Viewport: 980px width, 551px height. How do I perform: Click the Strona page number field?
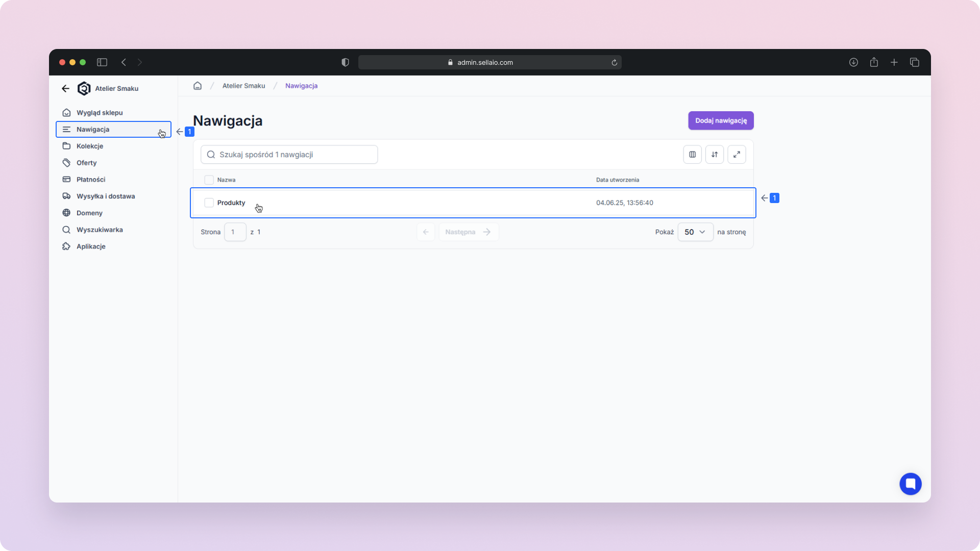[235, 232]
